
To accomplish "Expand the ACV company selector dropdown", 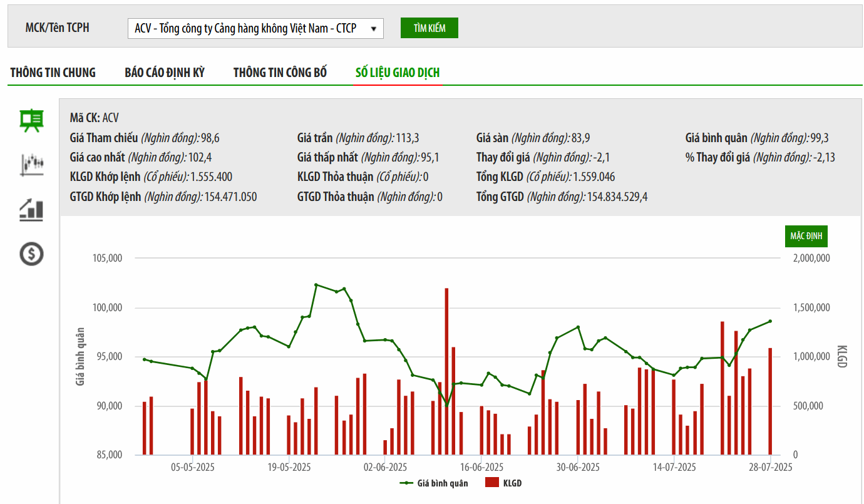I will [x=255, y=28].
